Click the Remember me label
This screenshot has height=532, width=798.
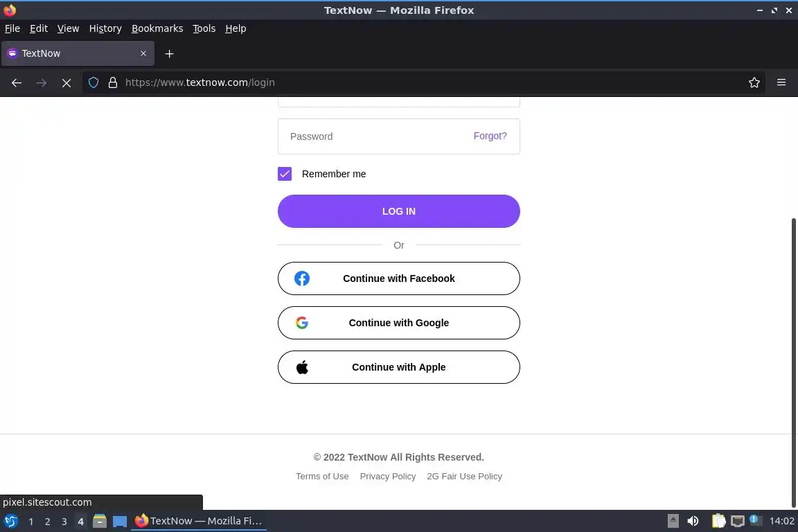334,174
